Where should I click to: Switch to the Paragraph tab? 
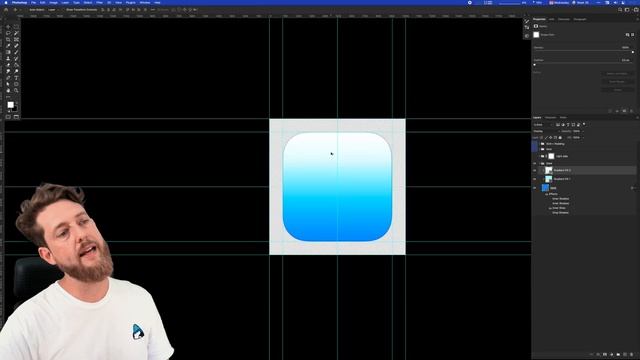[x=580, y=19]
